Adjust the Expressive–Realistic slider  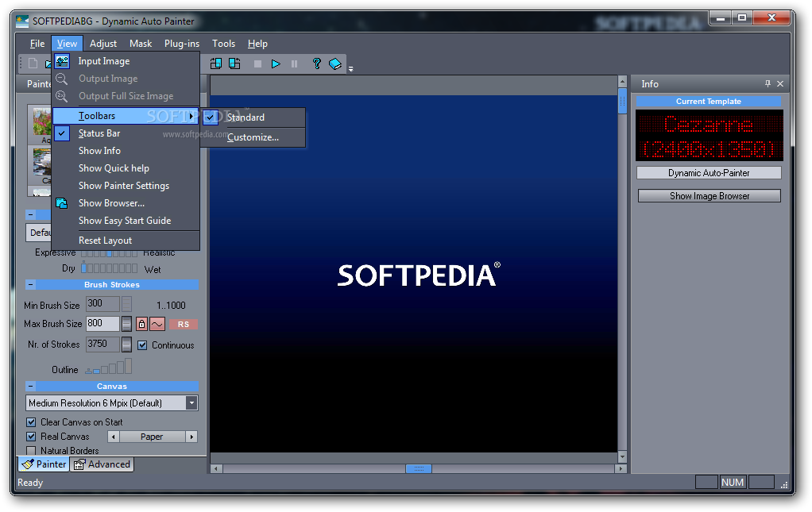[110, 253]
